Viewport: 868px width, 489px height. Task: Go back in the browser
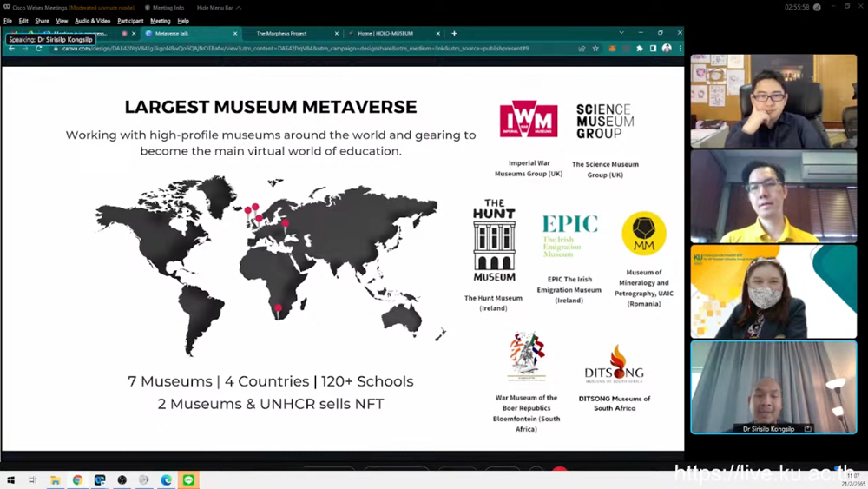(x=11, y=49)
